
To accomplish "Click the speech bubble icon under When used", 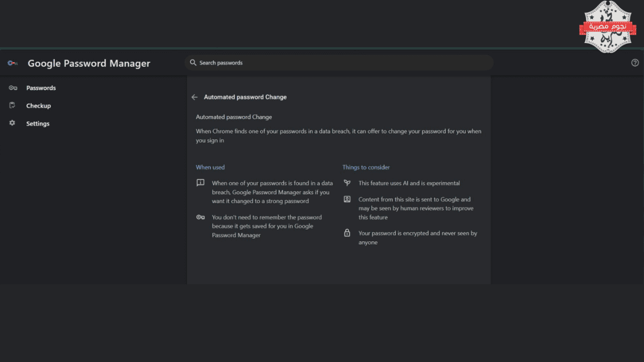I will [x=201, y=183].
